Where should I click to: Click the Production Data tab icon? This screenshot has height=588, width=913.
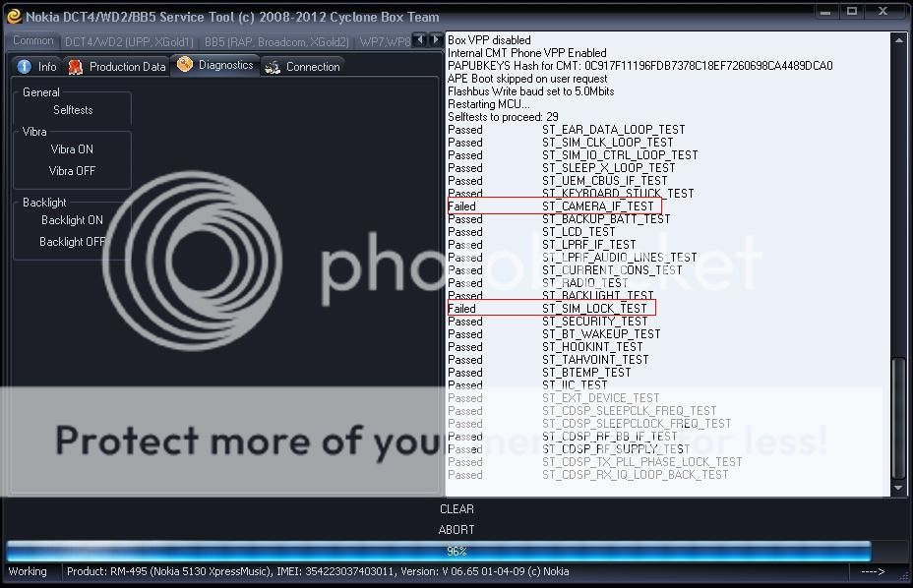coord(76,67)
